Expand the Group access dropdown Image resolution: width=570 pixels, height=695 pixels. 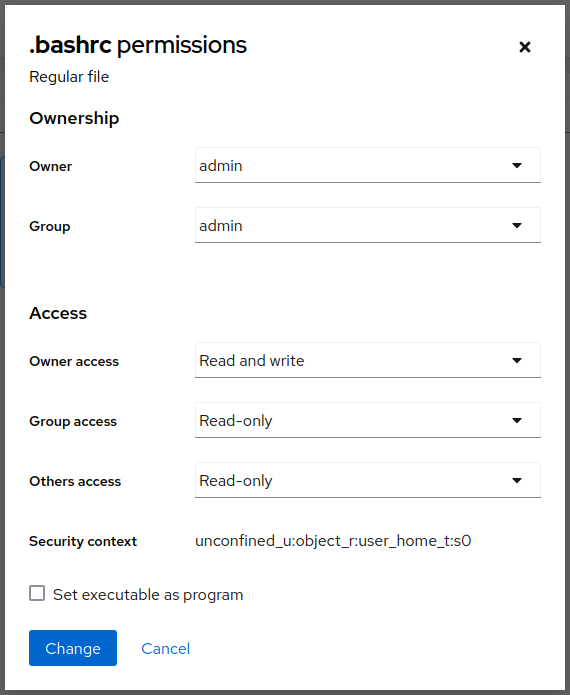[367, 420]
